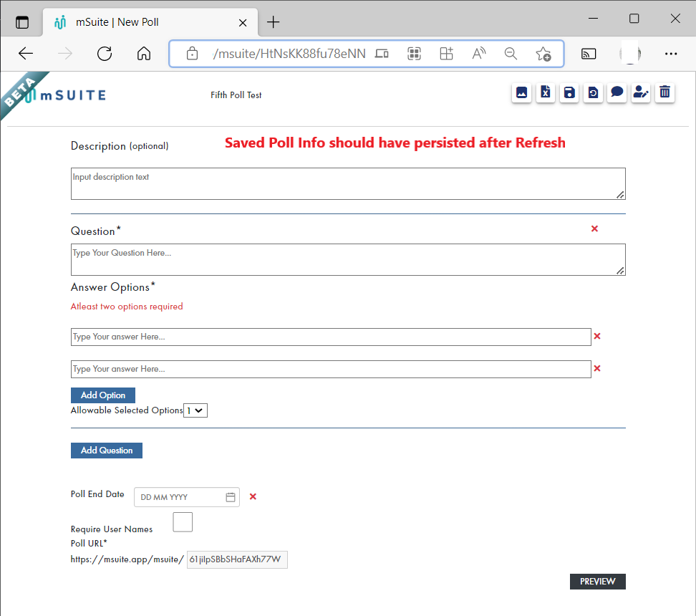Open the Poll End Date calendar picker
Viewport: 696px width, 616px height.
pos(230,496)
